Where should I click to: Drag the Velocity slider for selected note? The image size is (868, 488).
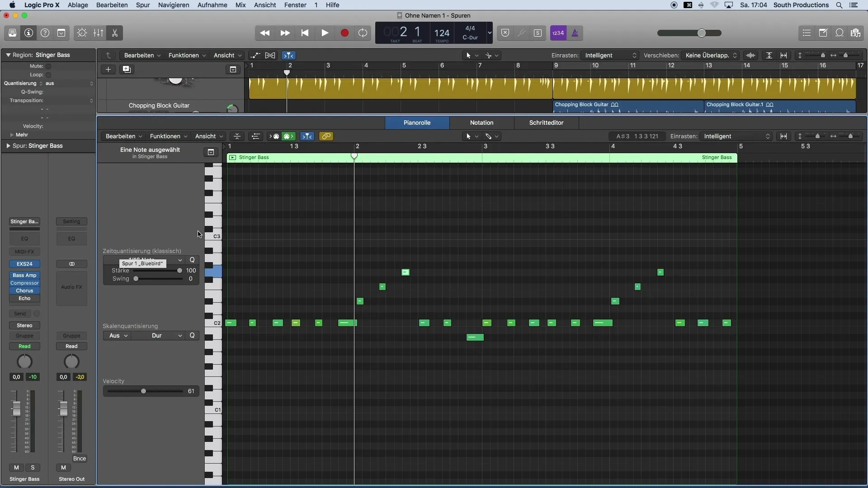click(142, 390)
